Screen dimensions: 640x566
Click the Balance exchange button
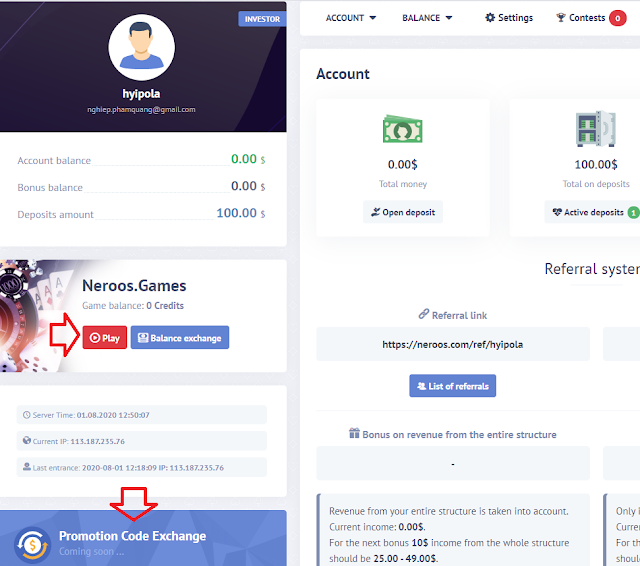point(180,337)
